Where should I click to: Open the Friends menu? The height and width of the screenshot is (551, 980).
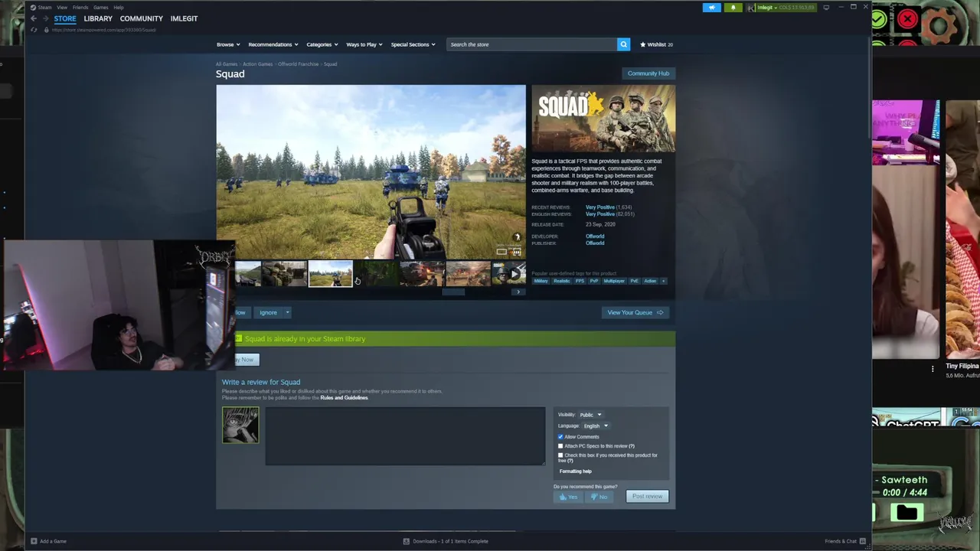[x=80, y=8]
